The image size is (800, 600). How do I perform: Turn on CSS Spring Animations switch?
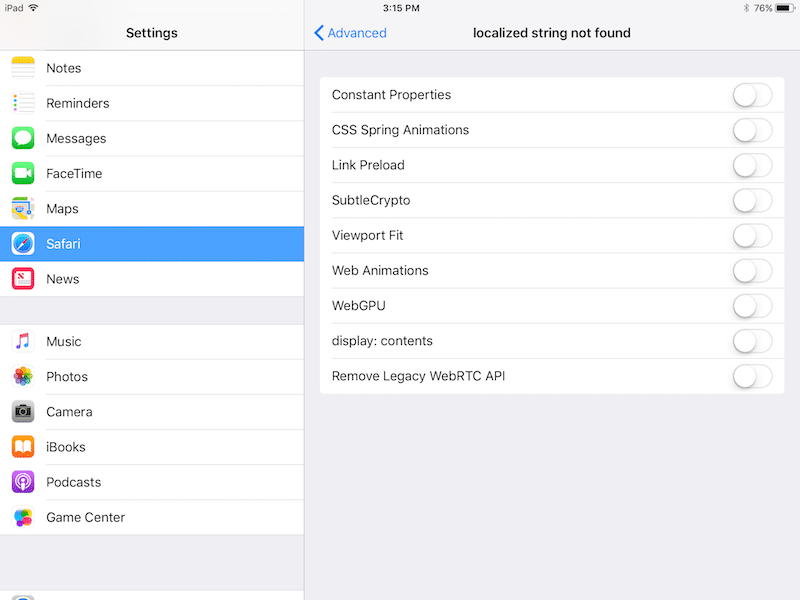coord(752,130)
